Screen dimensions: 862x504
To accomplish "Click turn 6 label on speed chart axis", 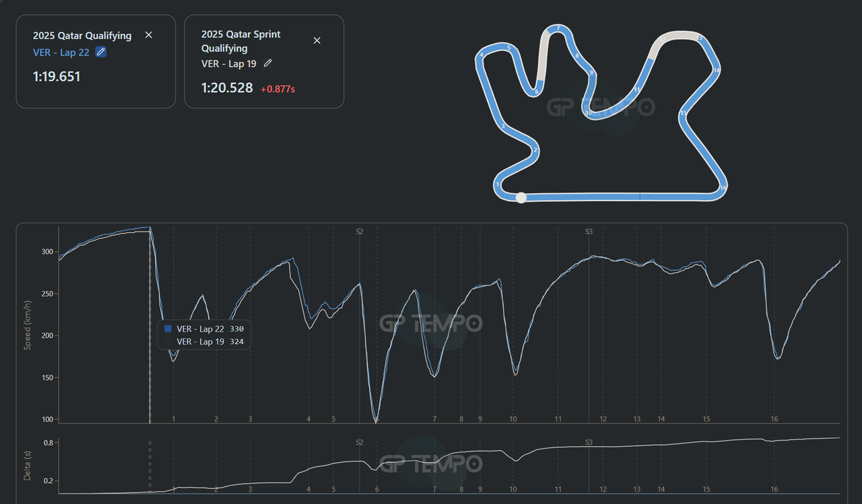I will point(377,419).
